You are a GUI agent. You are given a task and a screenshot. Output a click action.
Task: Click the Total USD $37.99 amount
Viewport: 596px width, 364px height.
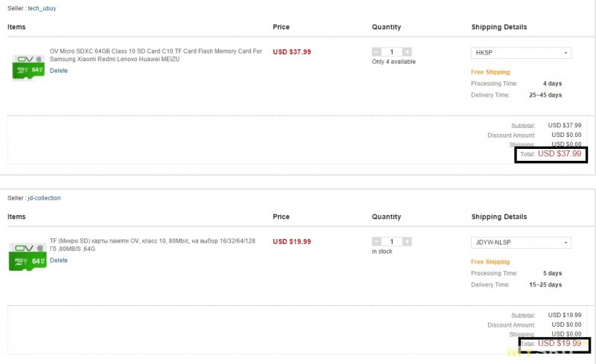559,154
